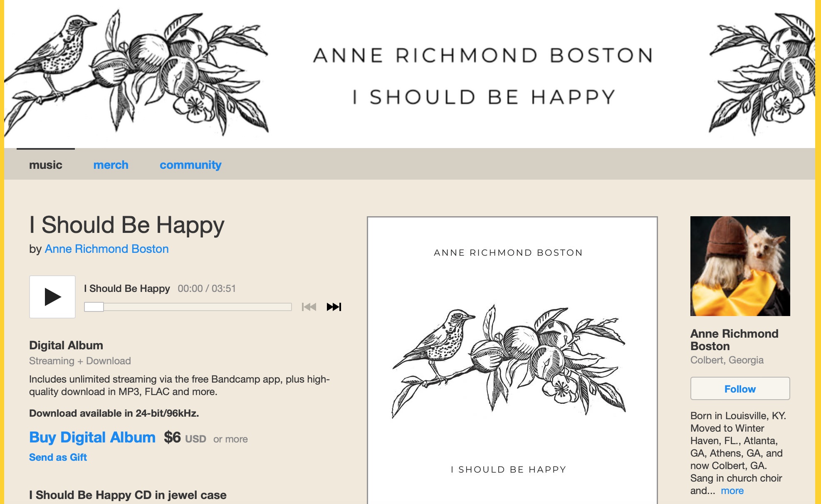Open the music tab
Viewport: 821px width, 504px height.
[46, 165]
